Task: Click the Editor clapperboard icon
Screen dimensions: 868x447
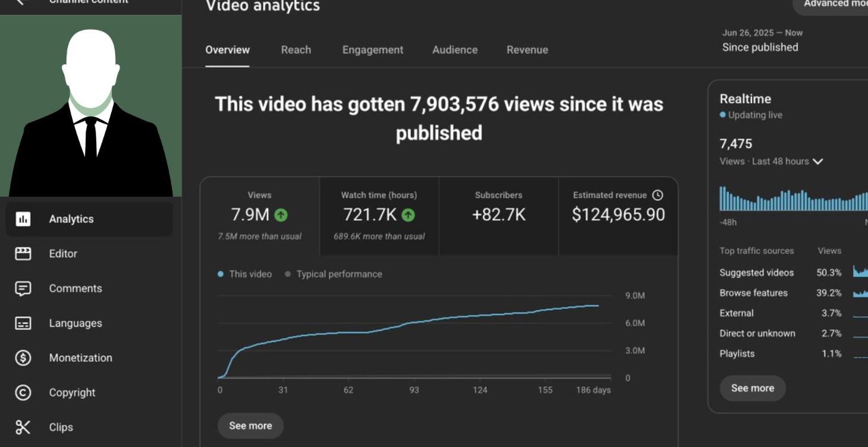Action: coord(23,254)
